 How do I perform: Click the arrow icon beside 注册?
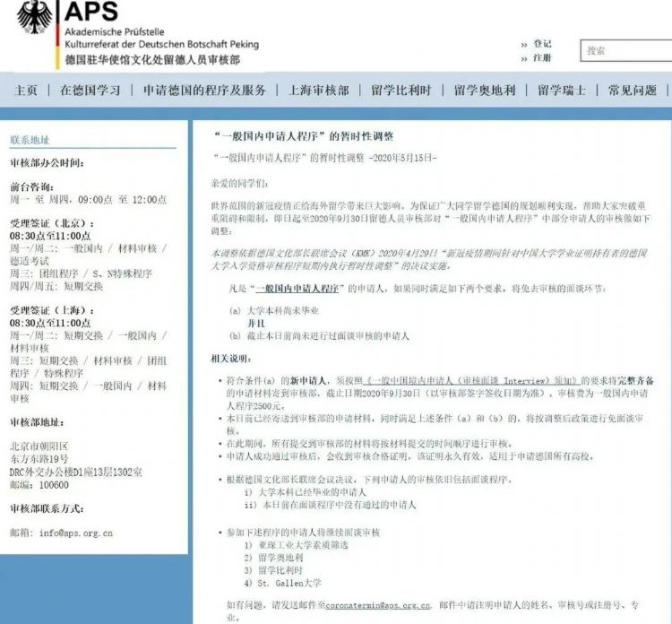(x=523, y=58)
